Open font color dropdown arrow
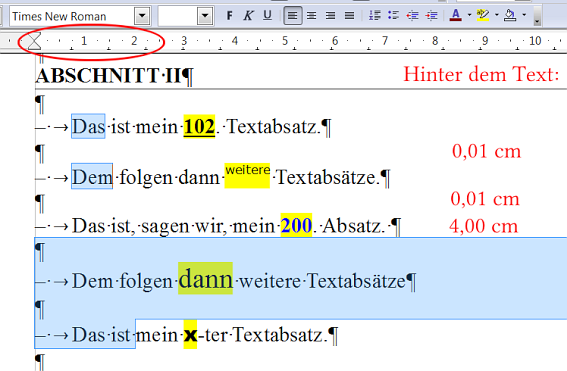The width and height of the screenshot is (567, 371). 469,15
